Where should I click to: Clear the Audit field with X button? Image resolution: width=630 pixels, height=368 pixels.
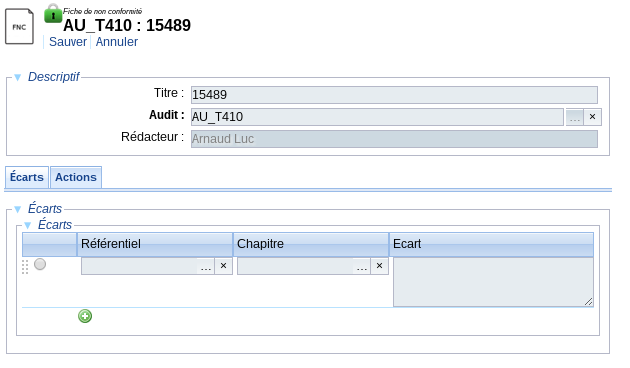(x=592, y=117)
